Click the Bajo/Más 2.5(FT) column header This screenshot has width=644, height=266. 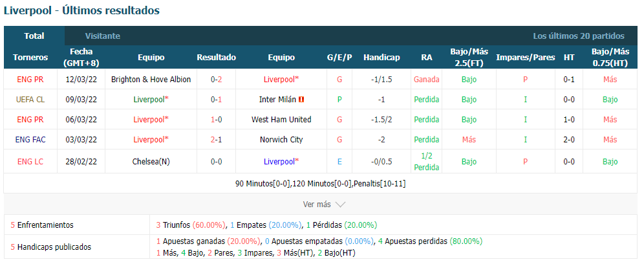469,58
